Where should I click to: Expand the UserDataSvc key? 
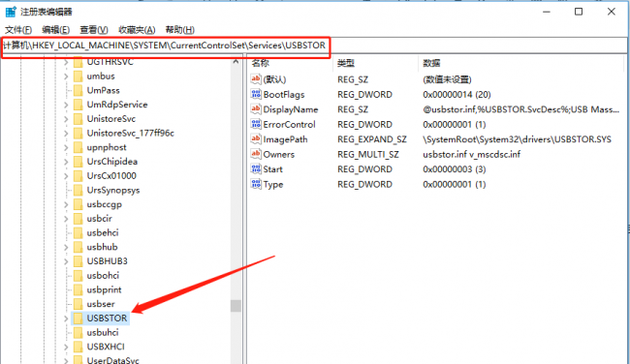click(x=66, y=360)
